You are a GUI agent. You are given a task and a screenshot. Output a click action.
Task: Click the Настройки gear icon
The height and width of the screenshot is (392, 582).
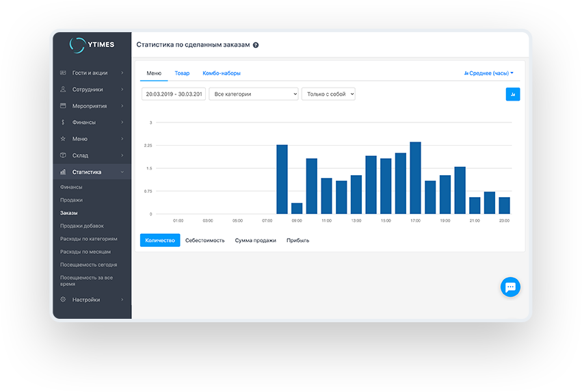click(63, 300)
